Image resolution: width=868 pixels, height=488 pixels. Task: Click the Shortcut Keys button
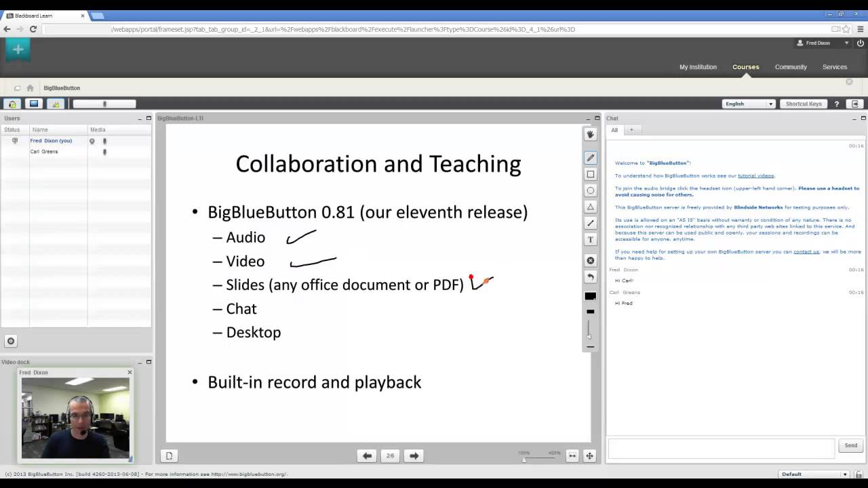click(x=804, y=104)
